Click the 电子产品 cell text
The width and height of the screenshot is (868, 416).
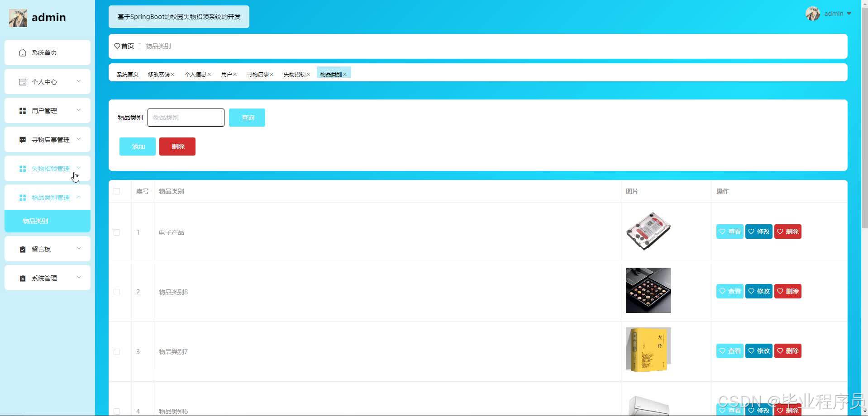pos(172,232)
